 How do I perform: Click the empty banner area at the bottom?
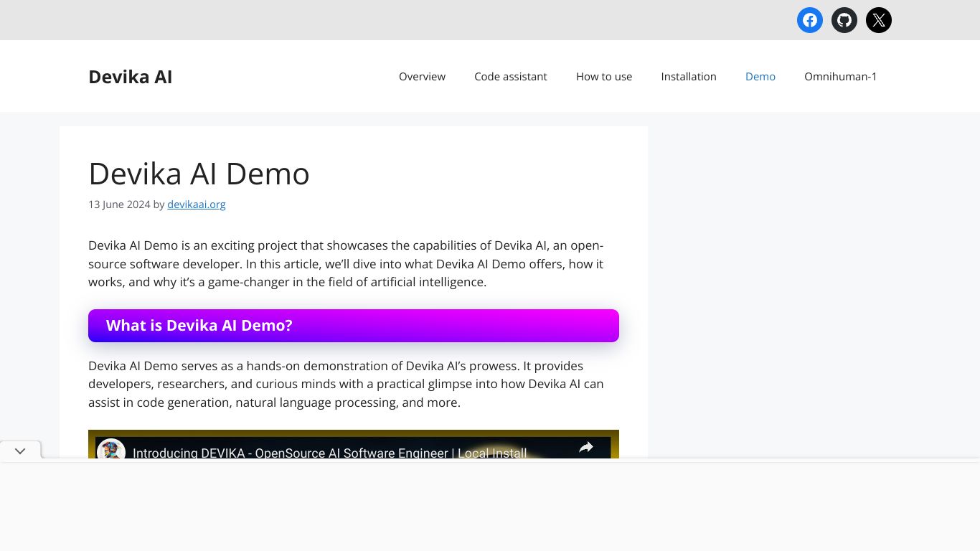coord(490,507)
